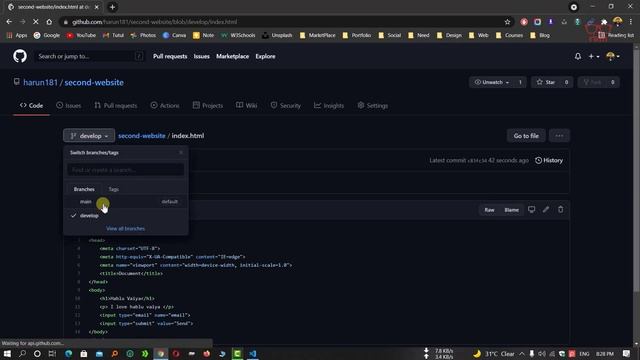Open a new browser tab
640x360 pixels.
(x=112, y=7)
